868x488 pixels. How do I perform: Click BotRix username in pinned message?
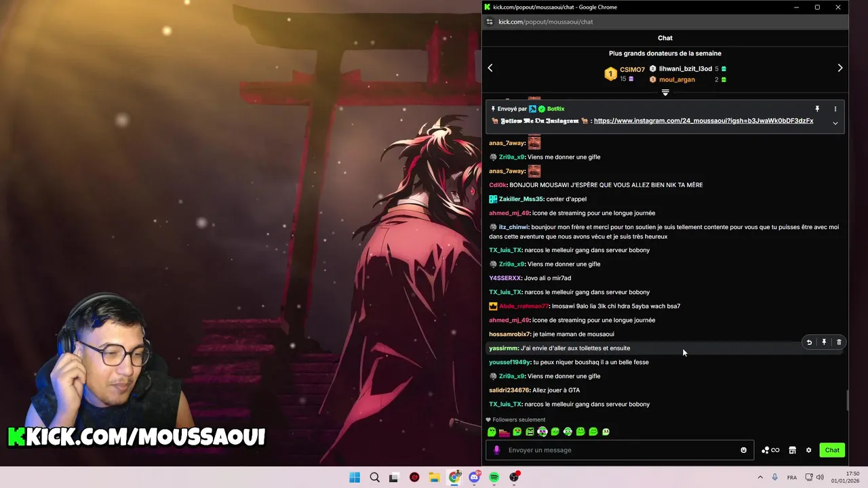point(555,108)
